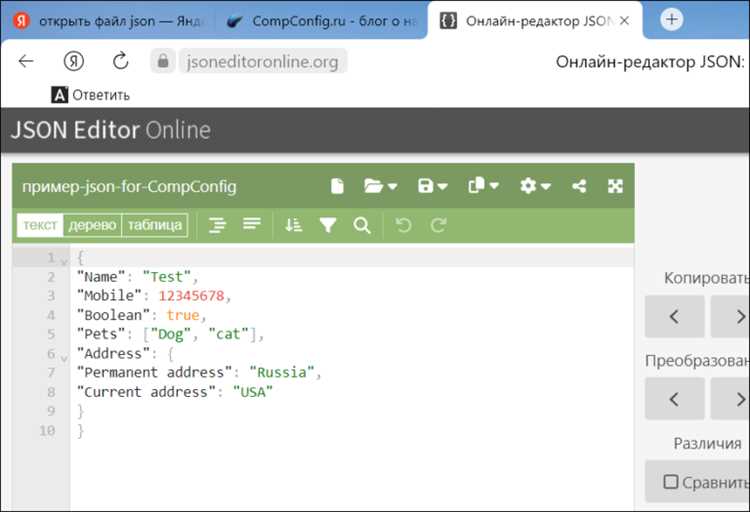Click the "Permanent address" key
The height and width of the screenshot is (512, 750).
(x=154, y=372)
